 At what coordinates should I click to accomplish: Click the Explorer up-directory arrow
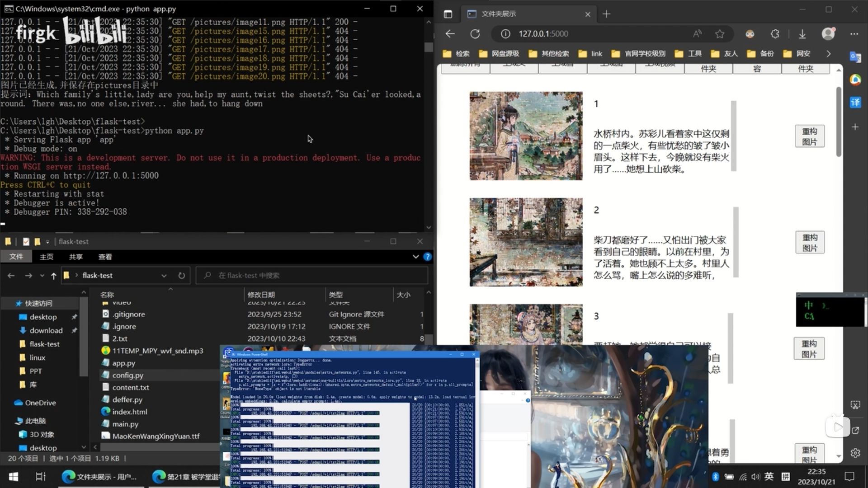pos(53,276)
